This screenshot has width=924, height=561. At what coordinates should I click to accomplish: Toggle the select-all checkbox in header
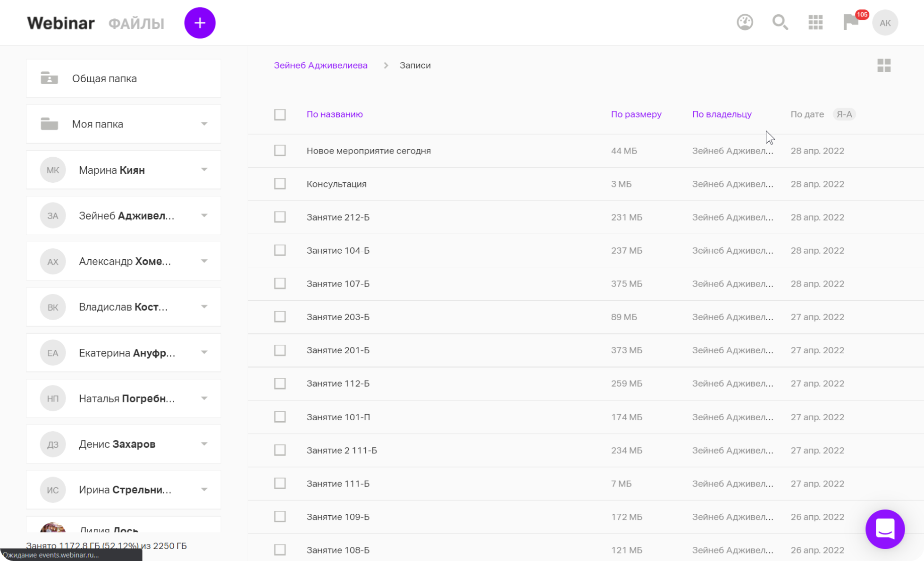pyautogui.click(x=280, y=114)
